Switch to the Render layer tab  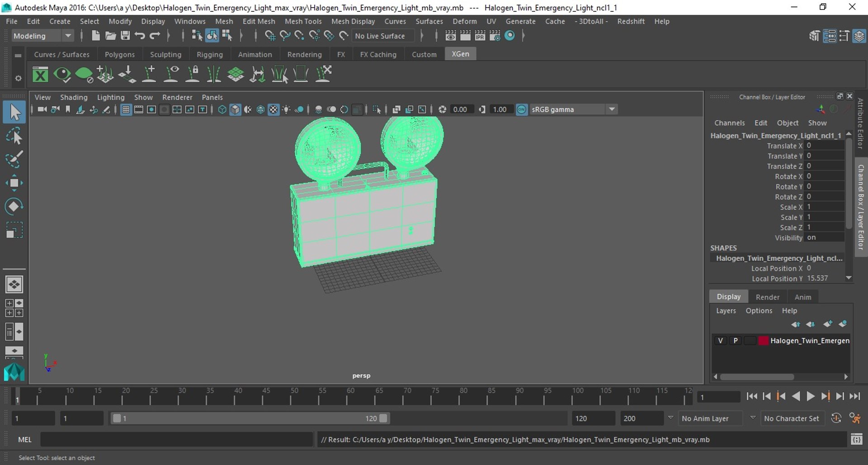click(x=767, y=297)
